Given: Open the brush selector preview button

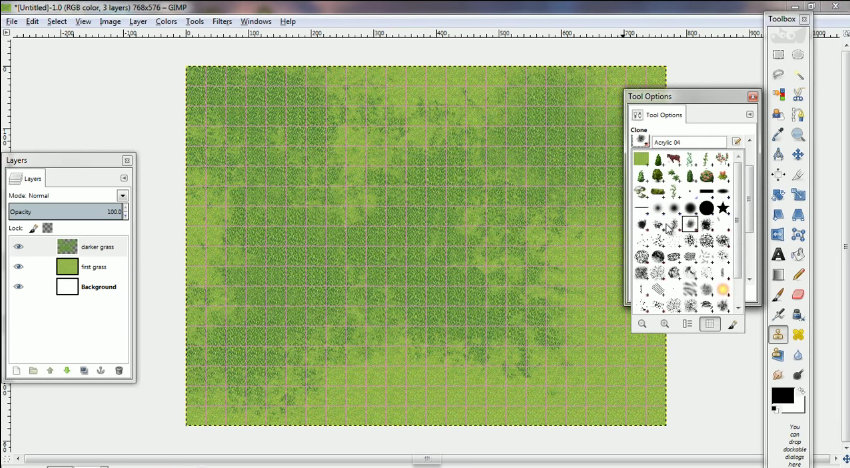Looking at the screenshot, I should [x=640, y=141].
